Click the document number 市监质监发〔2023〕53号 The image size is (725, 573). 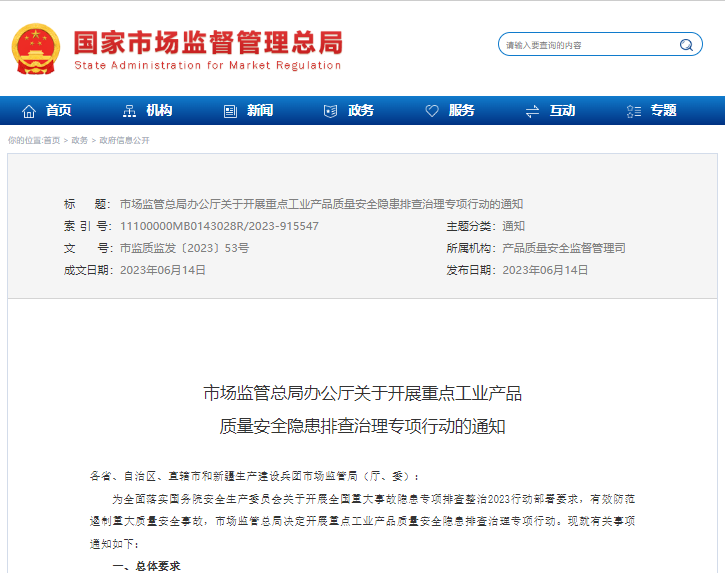click(x=184, y=248)
